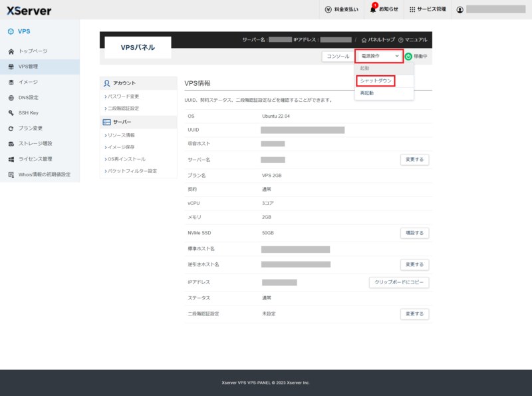532x396 pixels.
Task: Click the house icon beside パネルトップ
Action: pyautogui.click(x=364, y=40)
